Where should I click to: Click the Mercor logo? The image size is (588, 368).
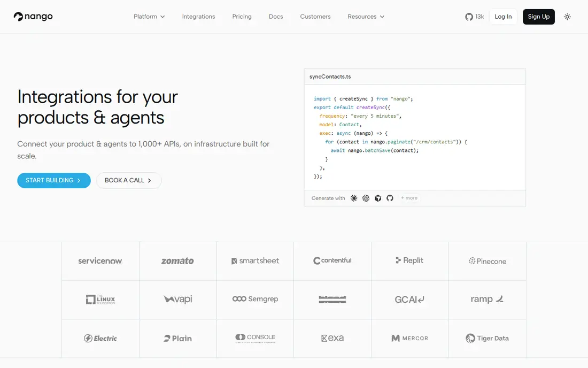pyautogui.click(x=409, y=339)
